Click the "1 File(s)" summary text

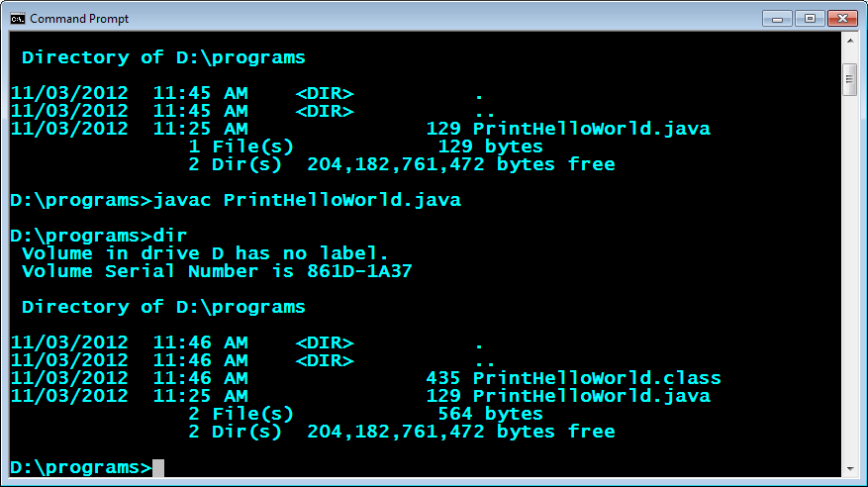(241, 146)
